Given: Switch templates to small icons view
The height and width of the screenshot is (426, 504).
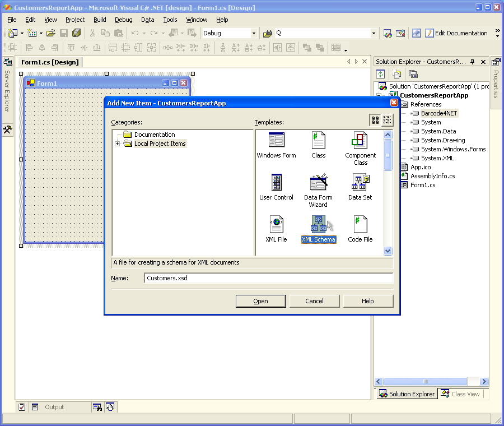Looking at the screenshot, I should [388, 121].
